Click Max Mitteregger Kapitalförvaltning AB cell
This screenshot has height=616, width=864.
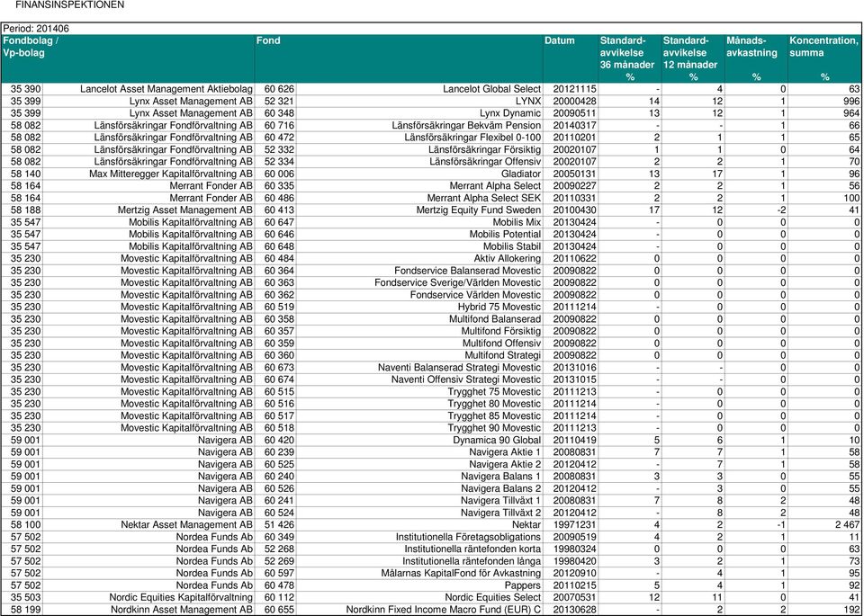148,174
